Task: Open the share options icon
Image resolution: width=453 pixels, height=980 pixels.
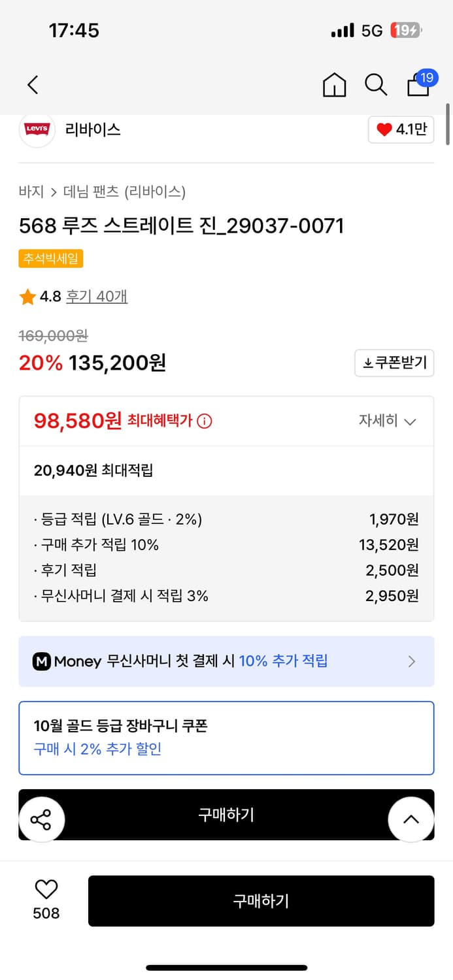Action: [42, 818]
